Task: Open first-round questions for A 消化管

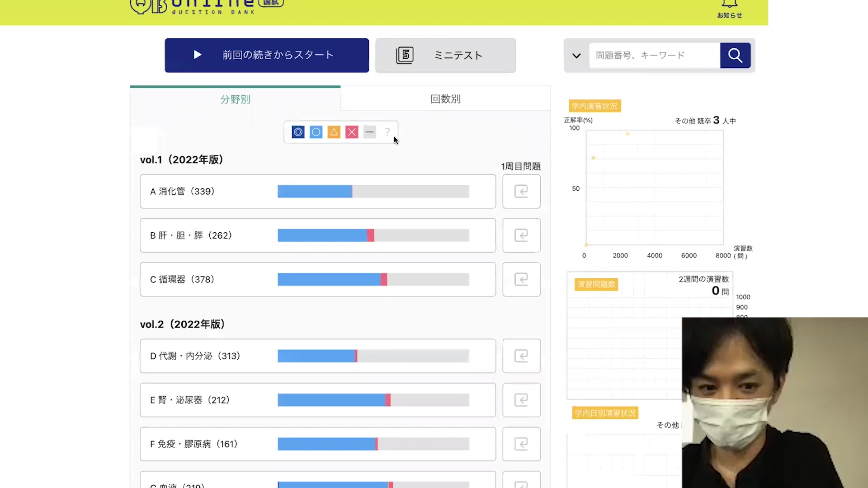Action: pyautogui.click(x=521, y=191)
